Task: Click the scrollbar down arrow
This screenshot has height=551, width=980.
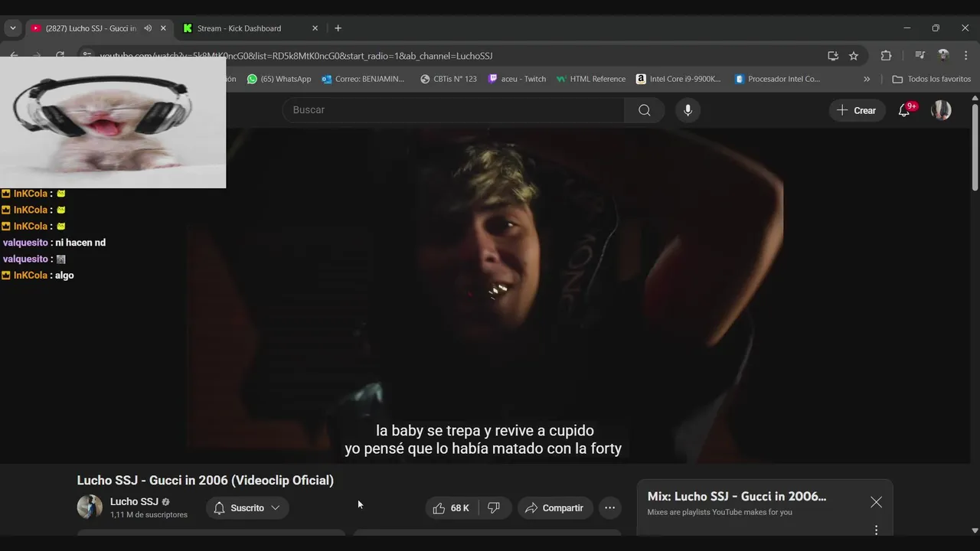Action: coord(975,530)
